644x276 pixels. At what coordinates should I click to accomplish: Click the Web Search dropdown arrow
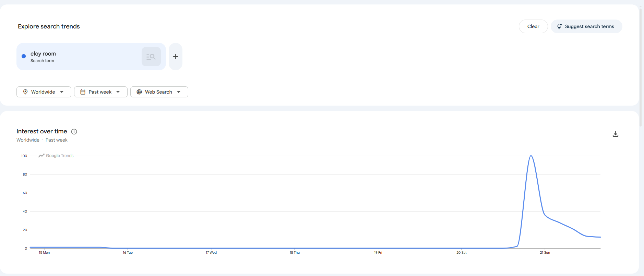pyautogui.click(x=179, y=92)
